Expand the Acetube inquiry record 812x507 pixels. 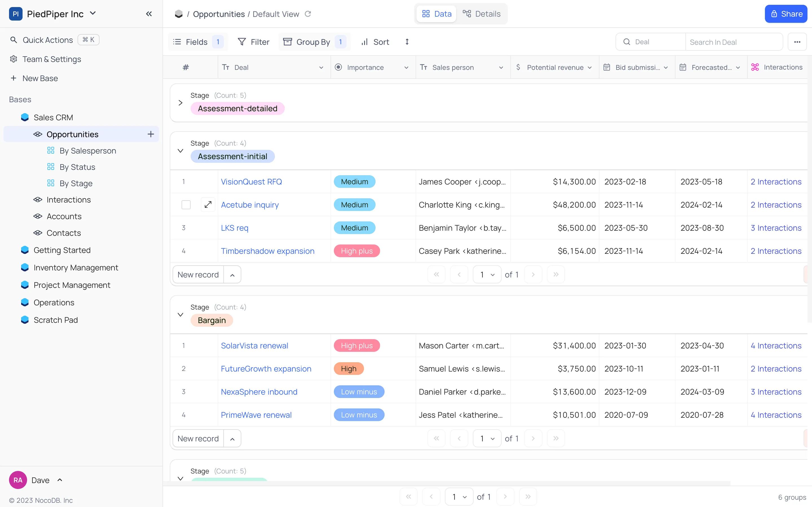pos(208,204)
